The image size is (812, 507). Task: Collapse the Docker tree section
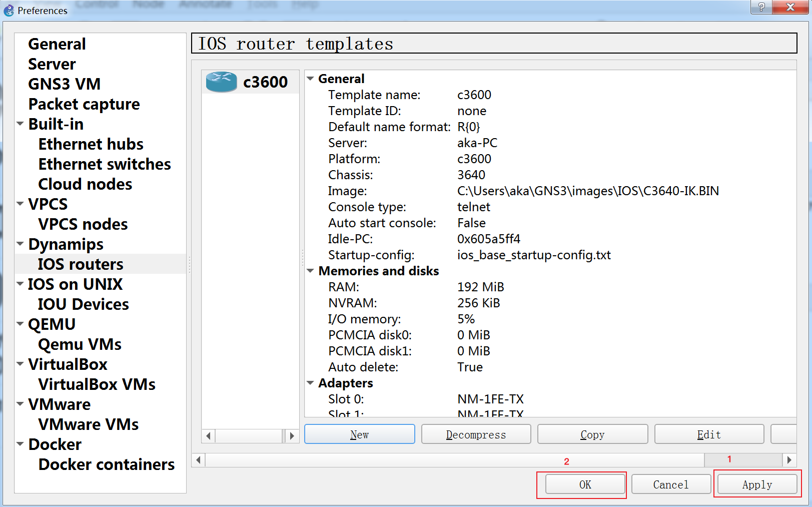21,444
